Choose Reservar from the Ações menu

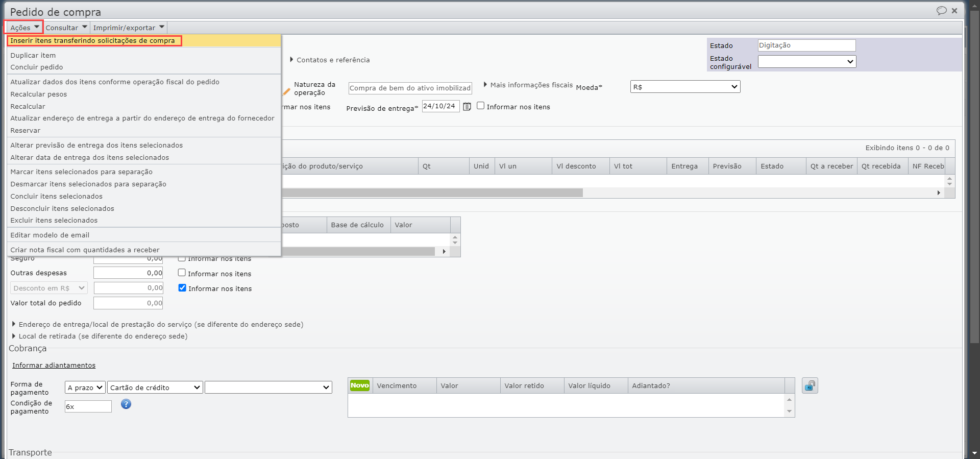point(144,131)
